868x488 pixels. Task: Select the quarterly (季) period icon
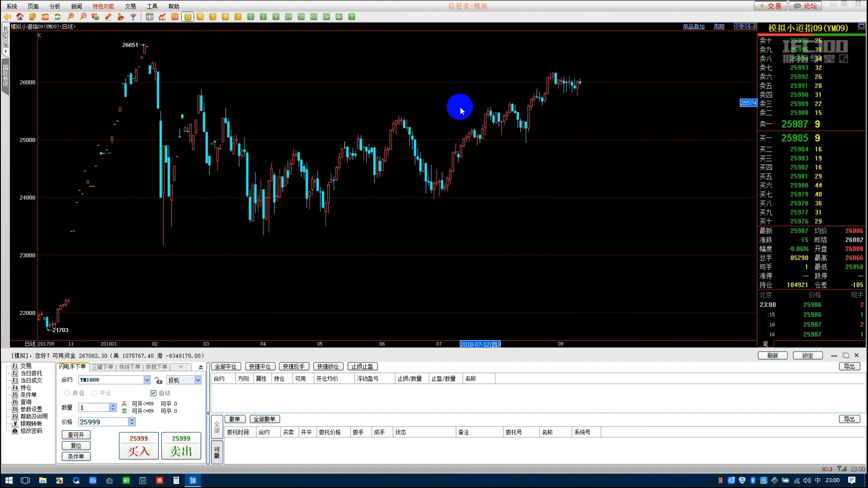226,17
